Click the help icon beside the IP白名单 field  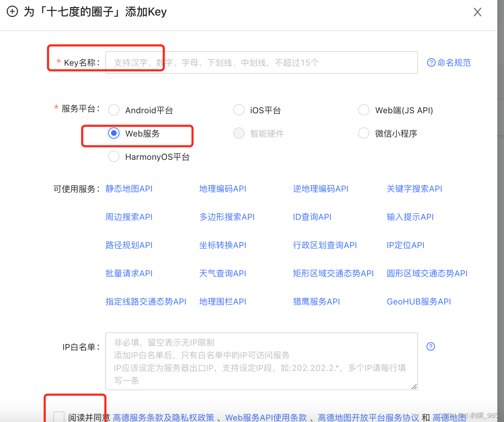click(430, 346)
